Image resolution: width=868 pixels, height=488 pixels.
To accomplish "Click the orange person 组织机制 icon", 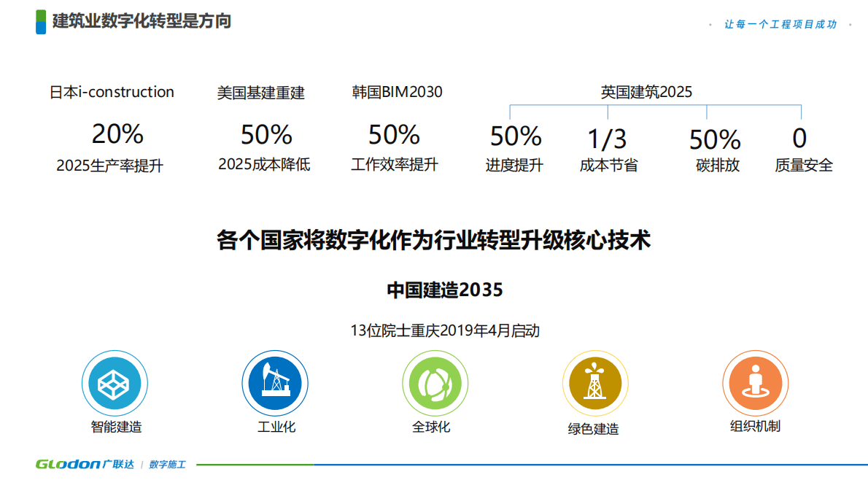I will [755, 384].
